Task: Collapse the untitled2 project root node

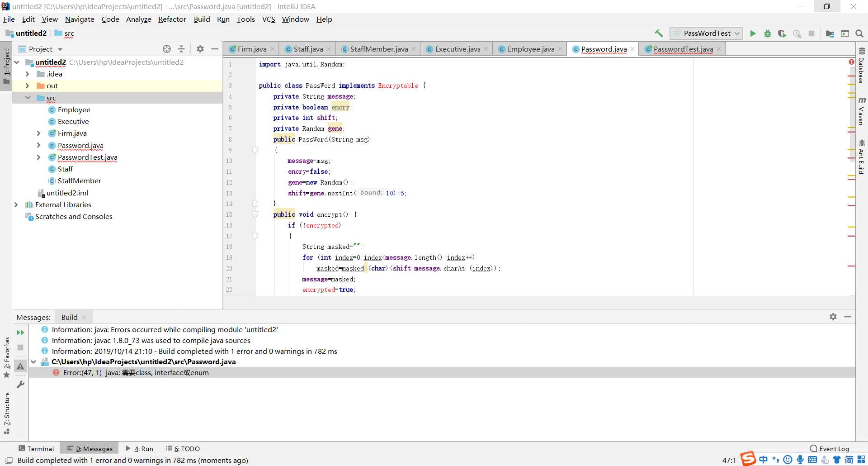Action: pos(17,62)
